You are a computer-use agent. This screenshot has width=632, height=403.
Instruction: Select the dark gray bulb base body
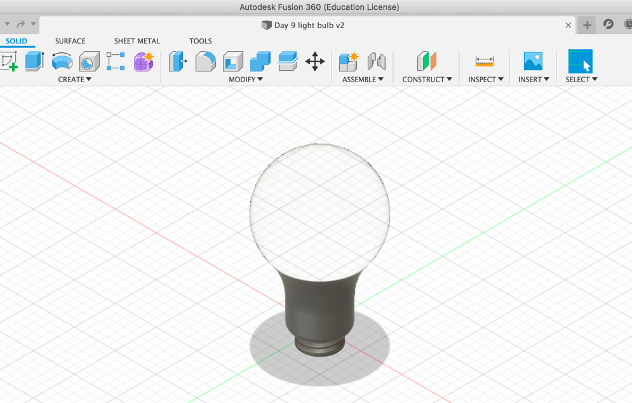pos(320,306)
